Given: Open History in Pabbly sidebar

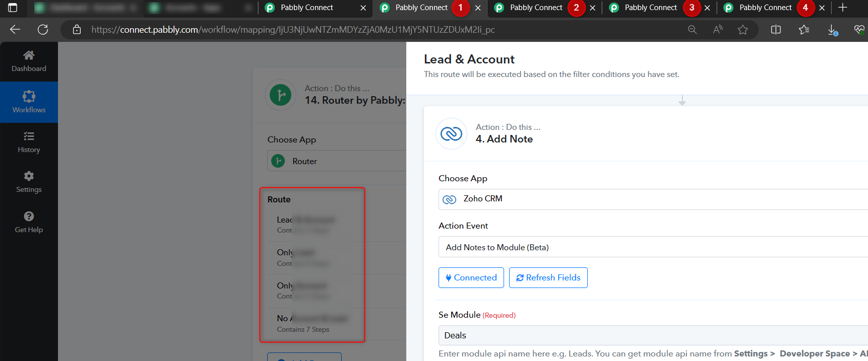Looking at the screenshot, I should 29,142.
